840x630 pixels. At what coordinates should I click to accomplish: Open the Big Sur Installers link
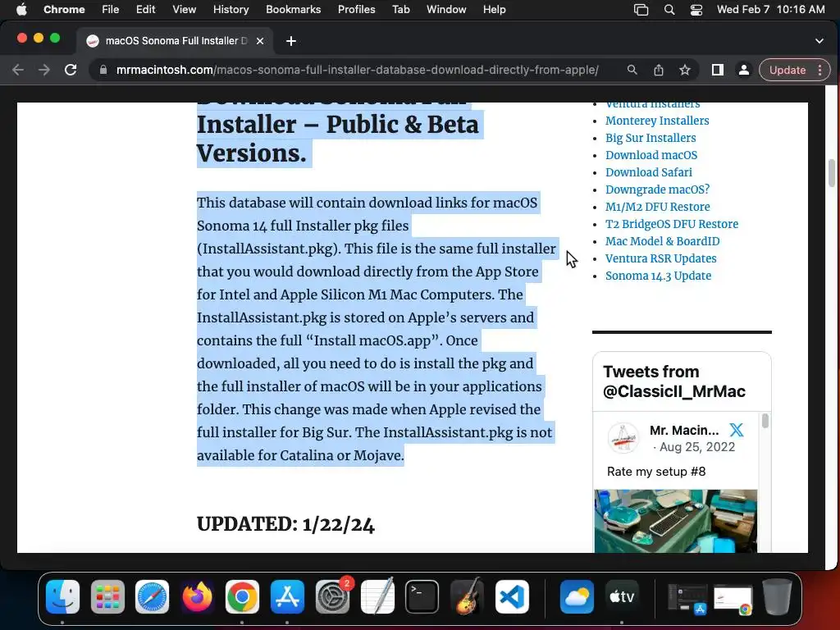pos(651,138)
